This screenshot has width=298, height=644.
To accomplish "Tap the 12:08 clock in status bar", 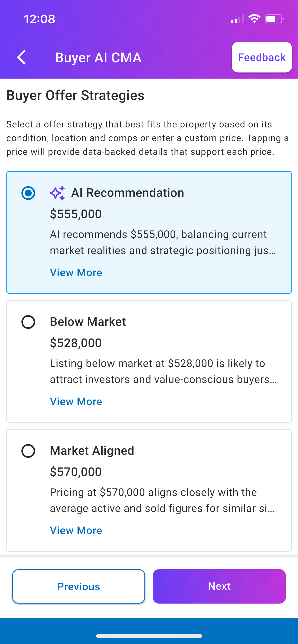I will pos(39,19).
